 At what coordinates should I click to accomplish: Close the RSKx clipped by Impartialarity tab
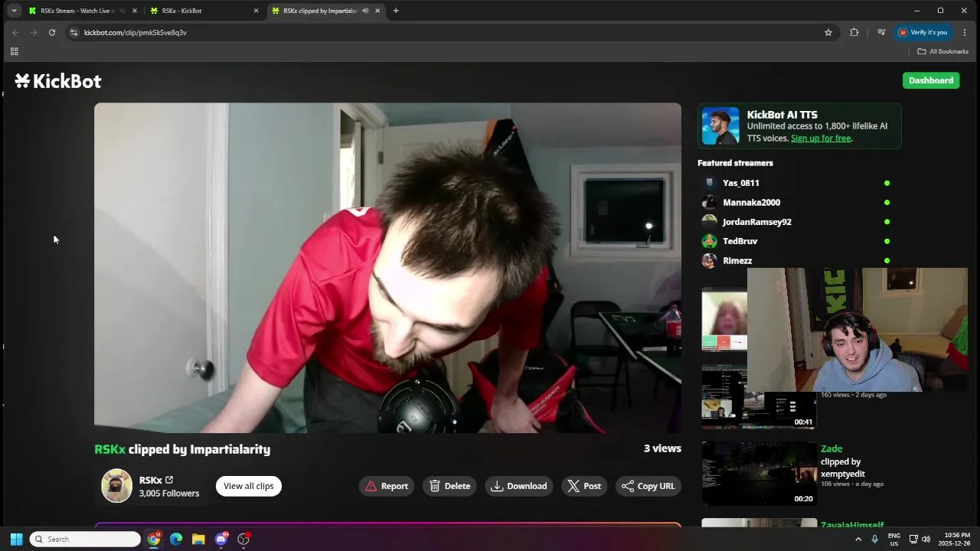(377, 11)
